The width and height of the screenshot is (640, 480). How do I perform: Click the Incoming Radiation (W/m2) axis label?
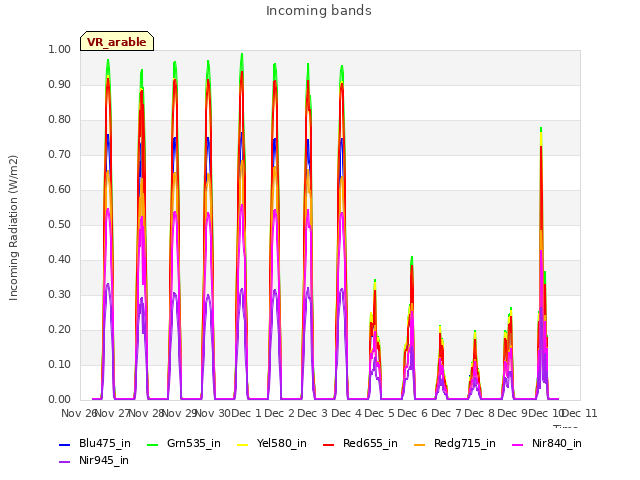tap(13, 228)
